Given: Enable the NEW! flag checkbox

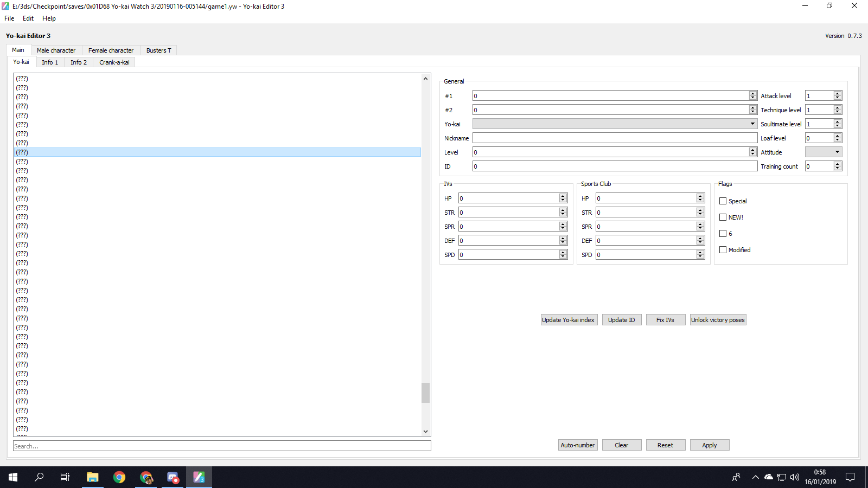Looking at the screenshot, I should click(723, 217).
